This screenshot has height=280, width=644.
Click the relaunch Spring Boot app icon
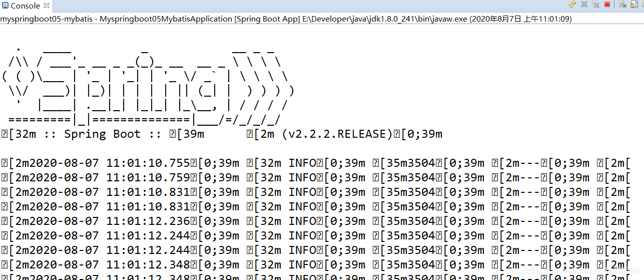(x=572, y=5)
